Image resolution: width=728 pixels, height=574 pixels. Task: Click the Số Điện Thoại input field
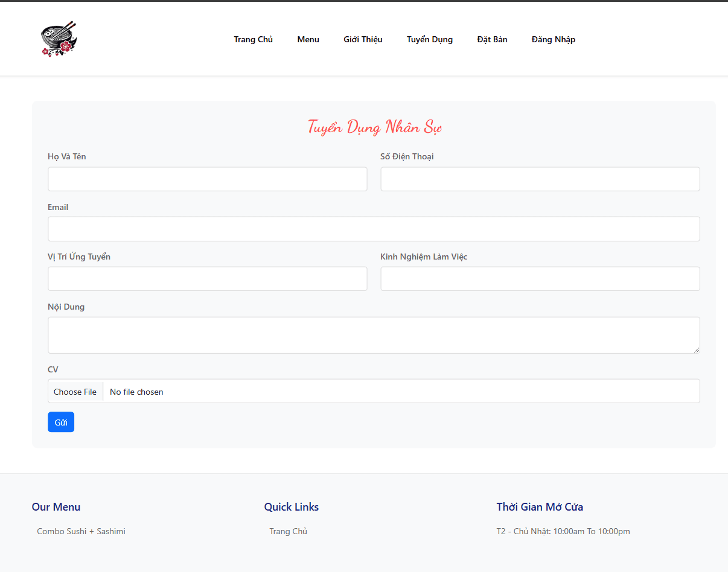[x=540, y=179]
